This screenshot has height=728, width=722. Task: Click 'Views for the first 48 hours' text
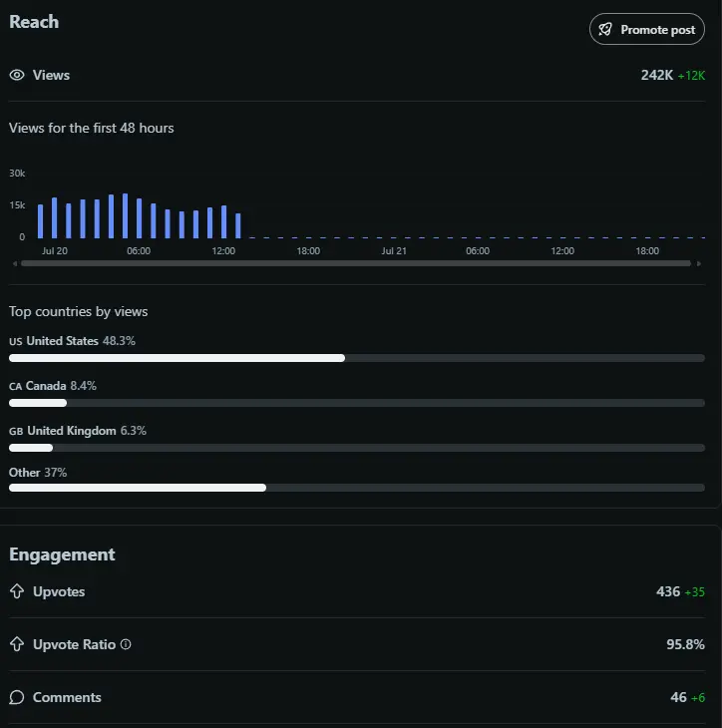coord(92,128)
